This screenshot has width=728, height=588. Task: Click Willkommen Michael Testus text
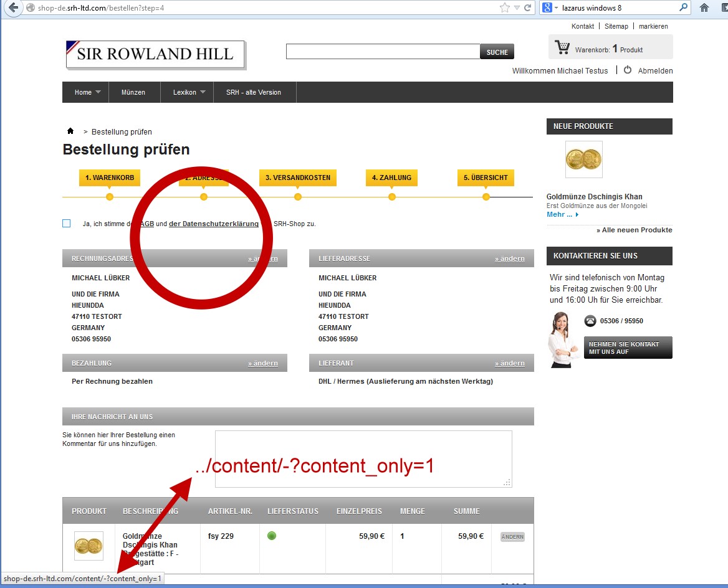(560, 70)
